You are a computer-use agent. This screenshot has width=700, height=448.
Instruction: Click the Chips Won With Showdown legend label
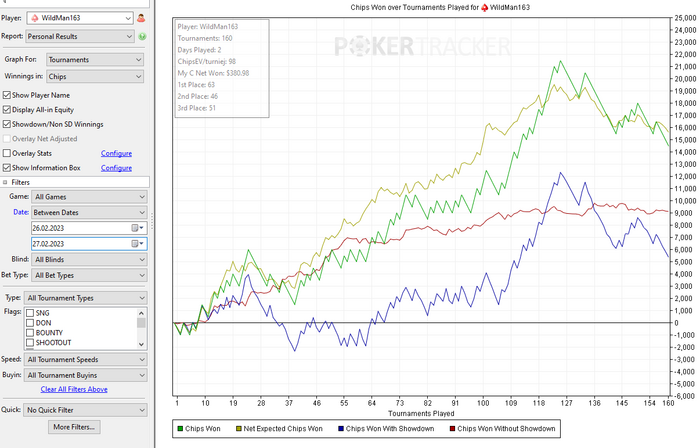[x=390, y=428]
